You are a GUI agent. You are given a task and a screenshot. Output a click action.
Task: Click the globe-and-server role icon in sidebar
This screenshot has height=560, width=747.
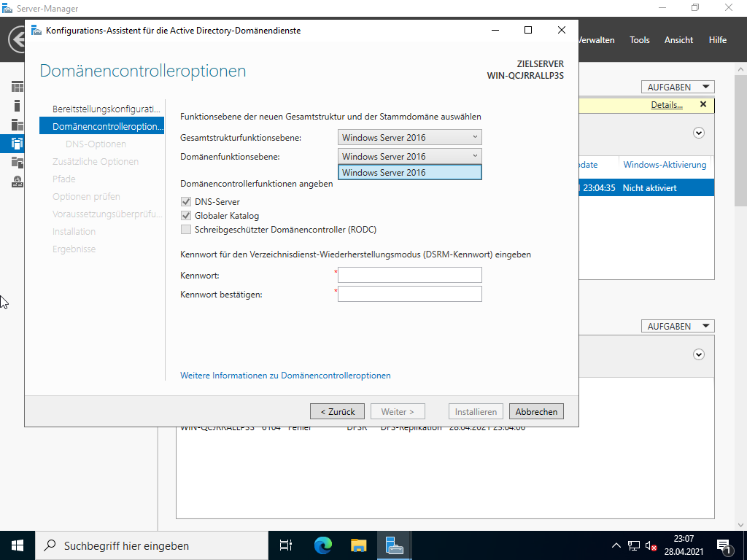click(17, 181)
